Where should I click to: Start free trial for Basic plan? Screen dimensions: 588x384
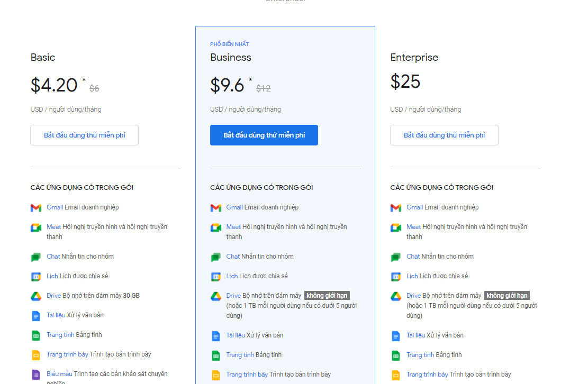[x=85, y=135]
